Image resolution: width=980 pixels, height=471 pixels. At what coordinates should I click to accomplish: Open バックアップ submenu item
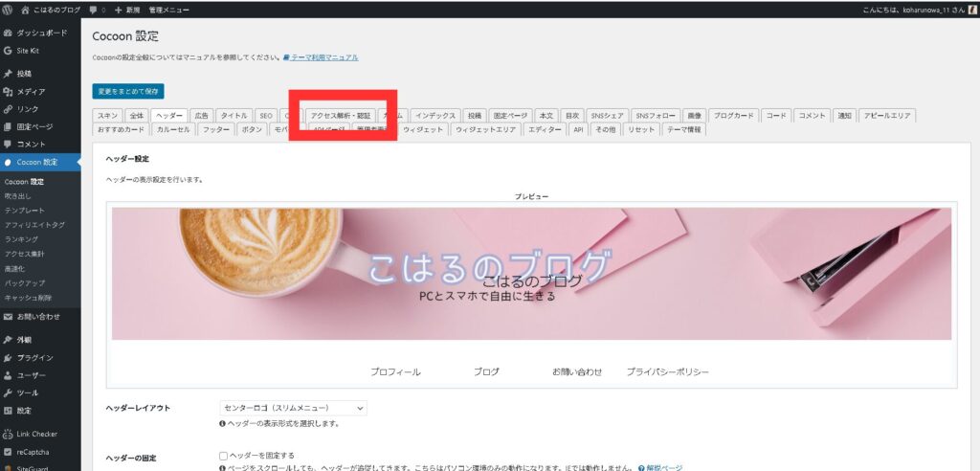(x=24, y=282)
